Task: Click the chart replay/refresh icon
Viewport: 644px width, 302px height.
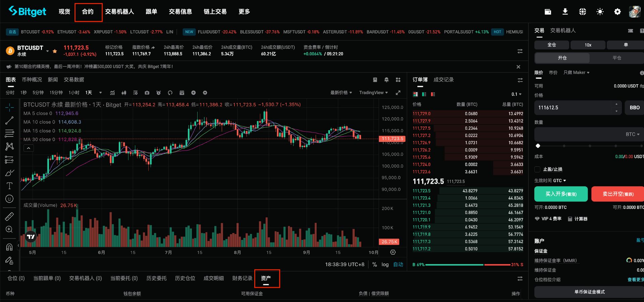Action: point(170,93)
